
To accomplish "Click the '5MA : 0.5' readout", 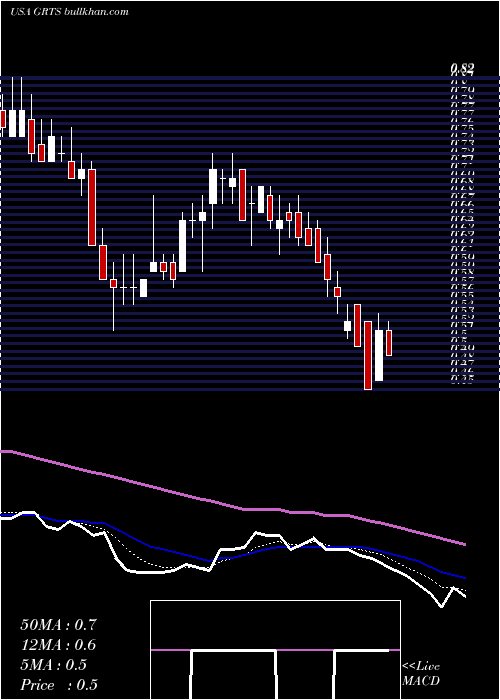I will coord(54,665).
